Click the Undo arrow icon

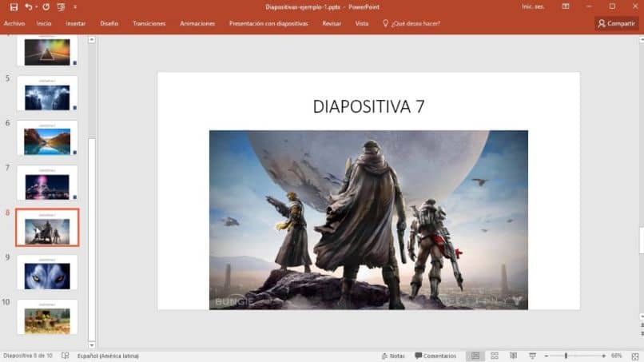pos(29,6)
